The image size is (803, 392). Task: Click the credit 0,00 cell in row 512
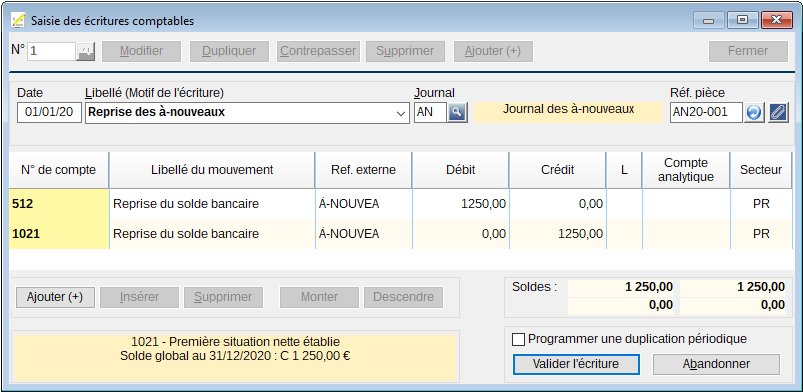(x=557, y=204)
